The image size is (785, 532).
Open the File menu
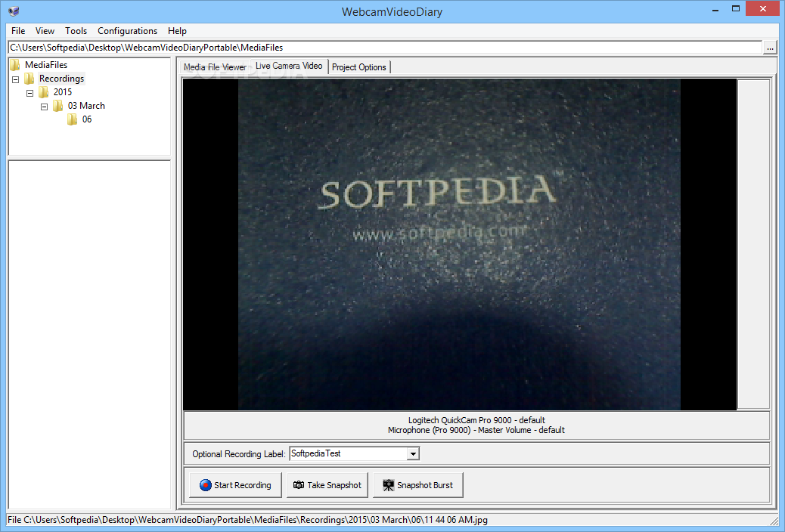tap(18, 31)
